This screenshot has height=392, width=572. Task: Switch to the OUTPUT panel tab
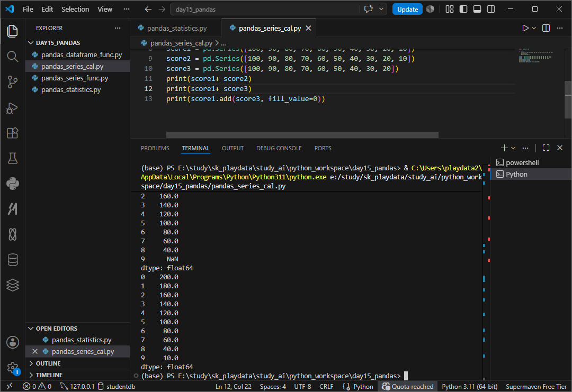pyautogui.click(x=233, y=148)
